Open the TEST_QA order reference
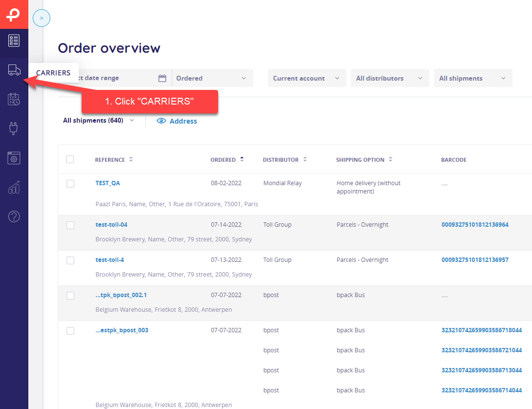532x409 pixels. pos(108,183)
